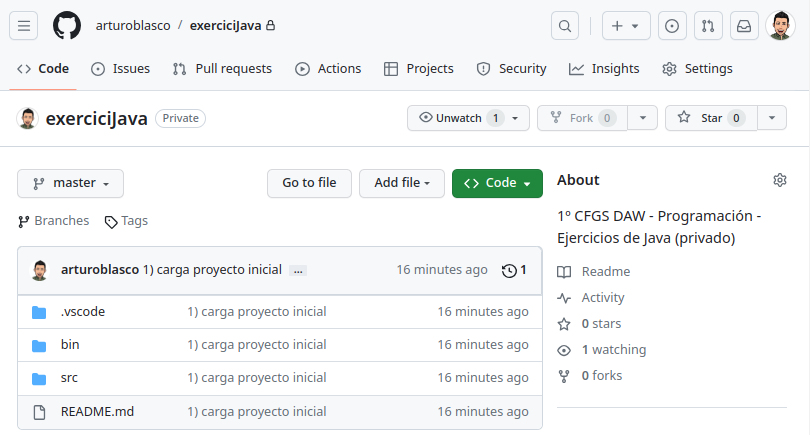The image size is (810, 435).
Task: Click owner avatar beside exerciciJava title
Action: click(27, 118)
